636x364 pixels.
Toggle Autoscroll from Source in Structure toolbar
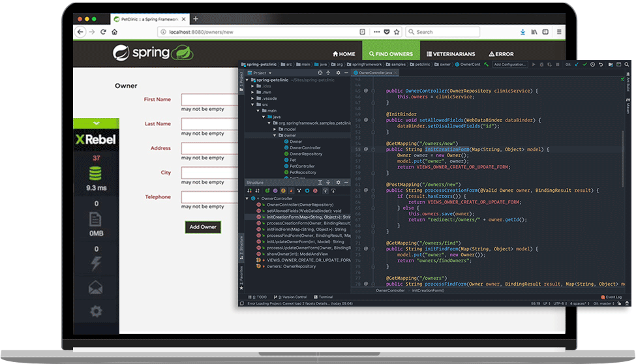(333, 190)
